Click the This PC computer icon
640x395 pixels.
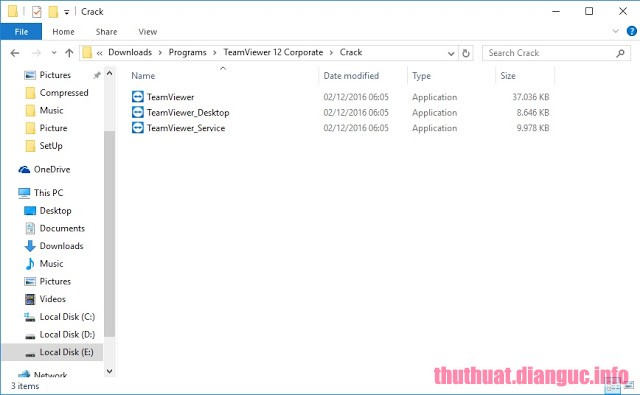click(24, 193)
